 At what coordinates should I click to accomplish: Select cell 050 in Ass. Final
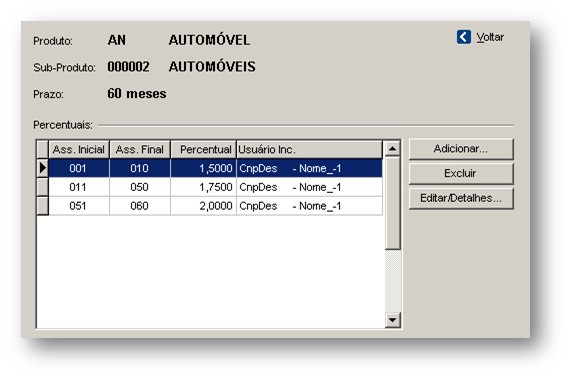(140, 187)
